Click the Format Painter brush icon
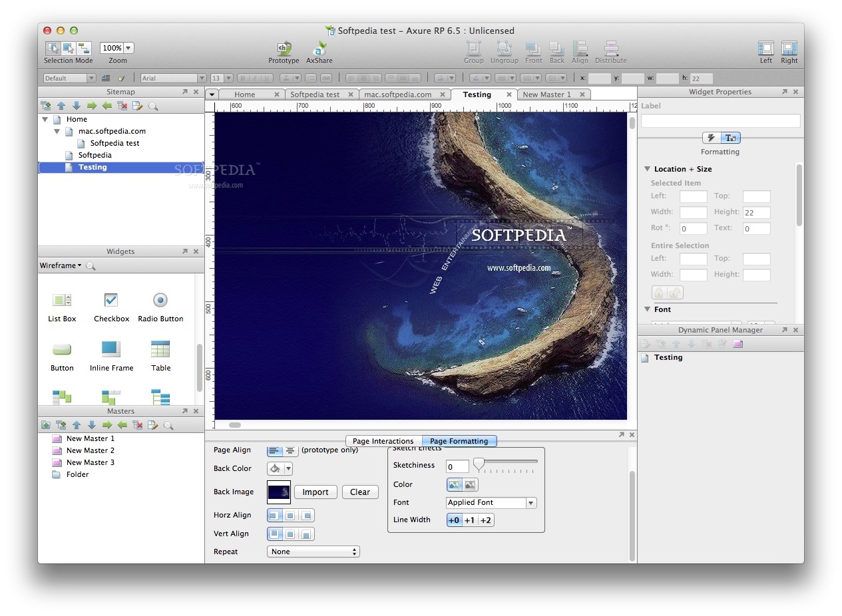This screenshot has height=616, width=842. [122, 78]
